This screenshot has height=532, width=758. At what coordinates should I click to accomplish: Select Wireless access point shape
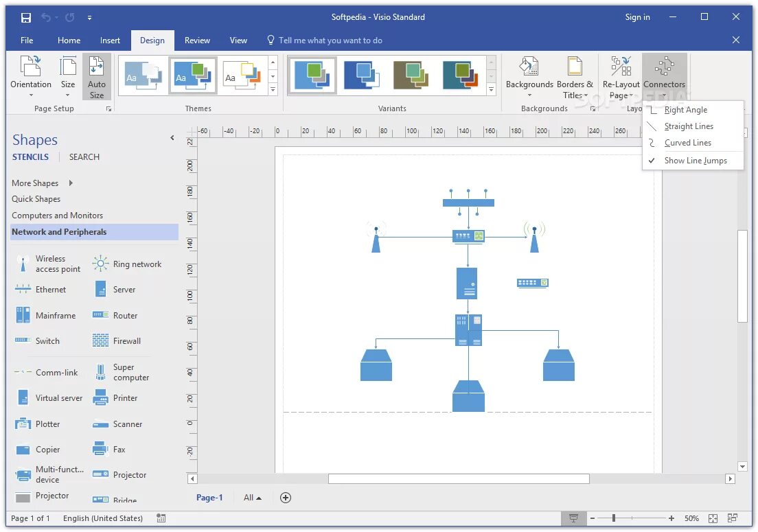48,264
